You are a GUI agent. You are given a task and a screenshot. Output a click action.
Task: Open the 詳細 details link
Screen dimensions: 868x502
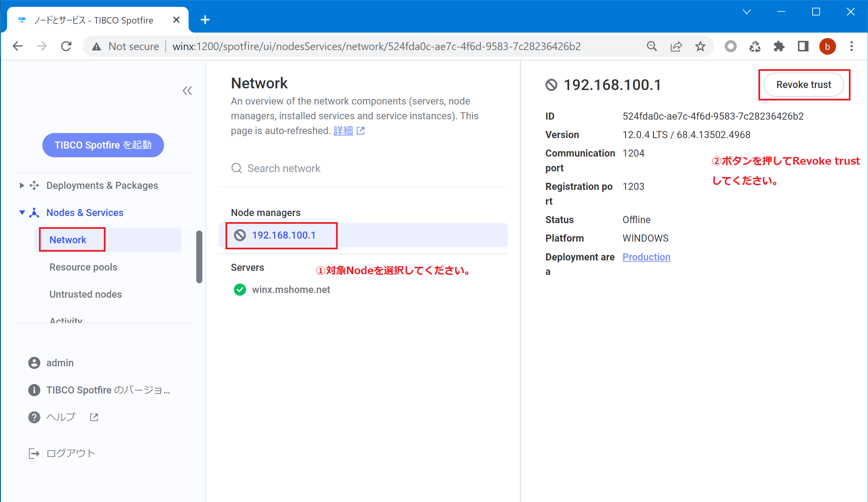(x=343, y=130)
